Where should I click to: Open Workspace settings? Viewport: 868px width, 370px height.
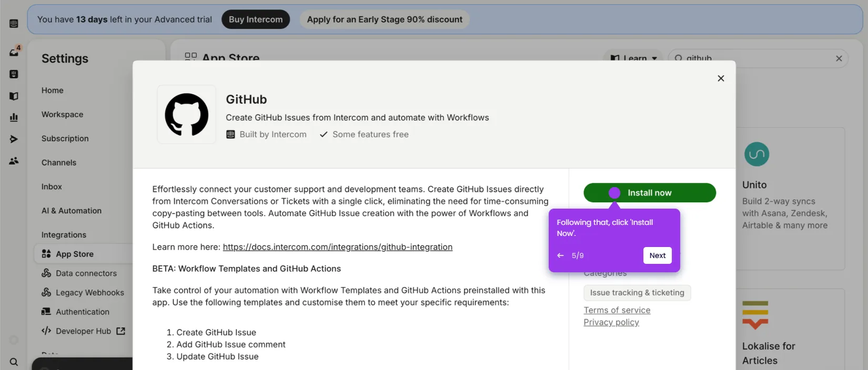(62, 115)
